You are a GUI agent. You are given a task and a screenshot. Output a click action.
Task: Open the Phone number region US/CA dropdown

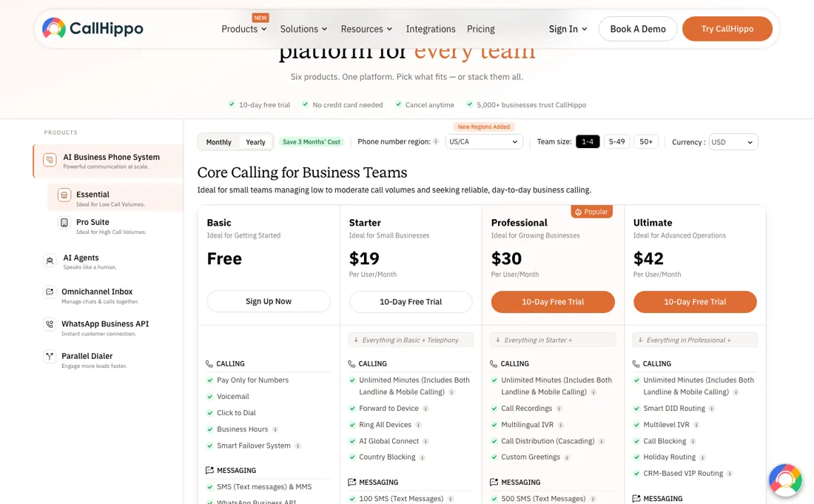pyautogui.click(x=484, y=141)
